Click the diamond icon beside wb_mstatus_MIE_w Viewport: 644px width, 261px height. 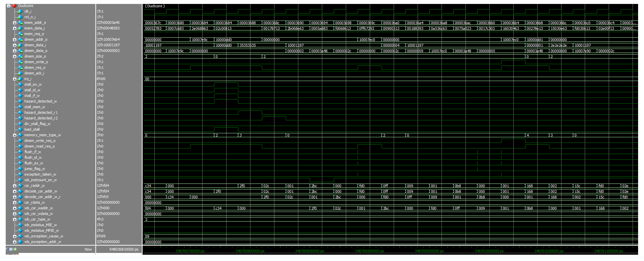coord(20,225)
